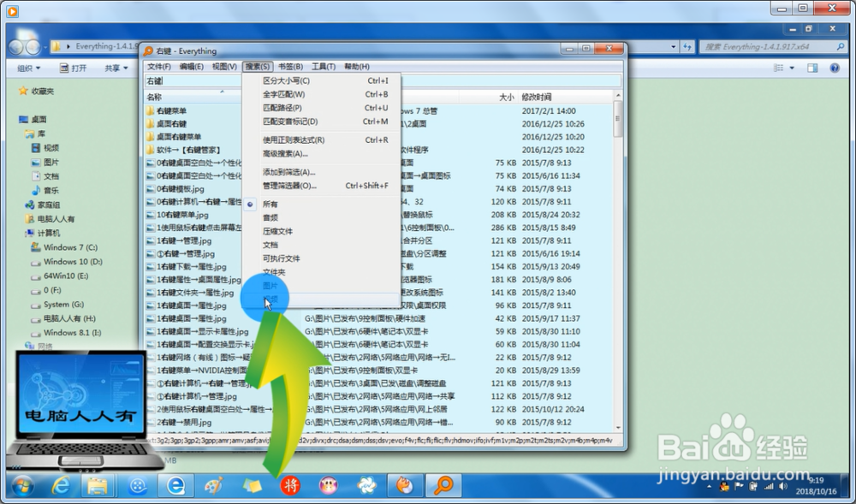The width and height of the screenshot is (856, 504).
Task: Click the Explorer forward arrow button
Action: 33,47
